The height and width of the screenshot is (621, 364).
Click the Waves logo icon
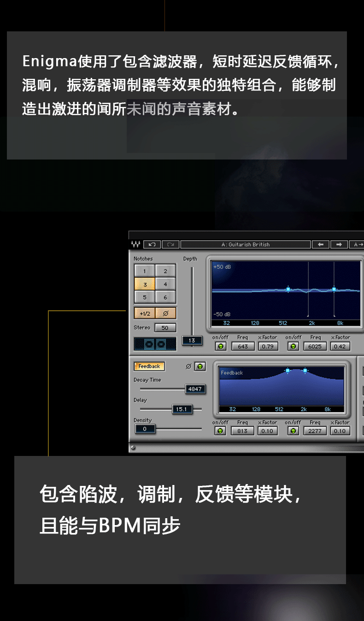click(x=135, y=244)
